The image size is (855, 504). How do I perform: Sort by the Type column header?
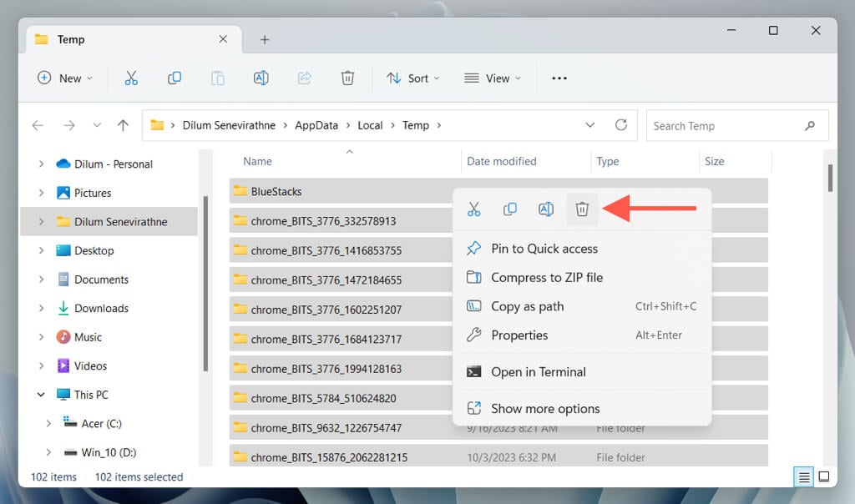click(x=608, y=161)
